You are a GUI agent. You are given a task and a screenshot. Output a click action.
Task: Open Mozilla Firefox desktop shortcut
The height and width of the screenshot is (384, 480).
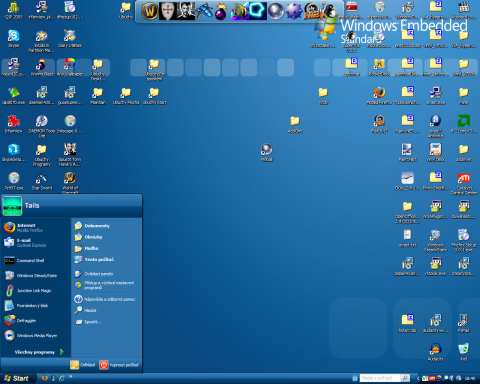(379, 95)
